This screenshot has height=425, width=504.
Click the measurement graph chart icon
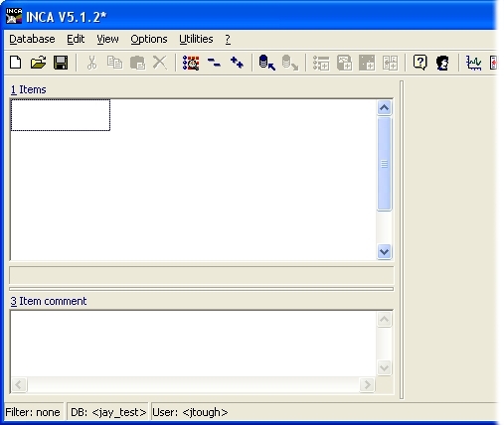pyautogui.click(x=473, y=63)
